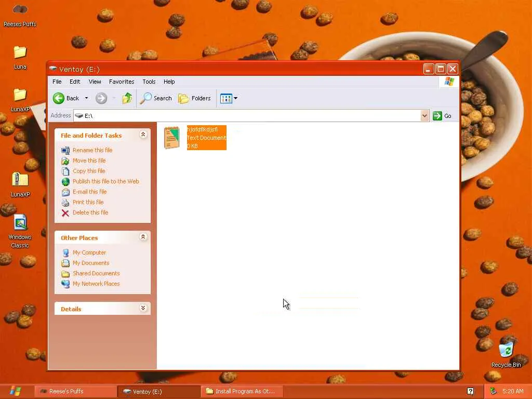This screenshot has width=532, height=399.
Task: Click Print this file
Action: [x=88, y=202]
